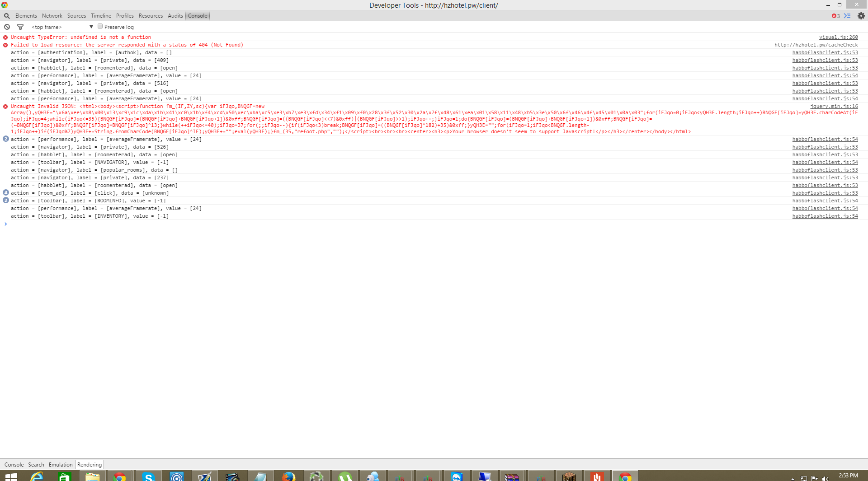Switch to the Elements tab
This screenshot has height=481, width=868.
click(26, 16)
